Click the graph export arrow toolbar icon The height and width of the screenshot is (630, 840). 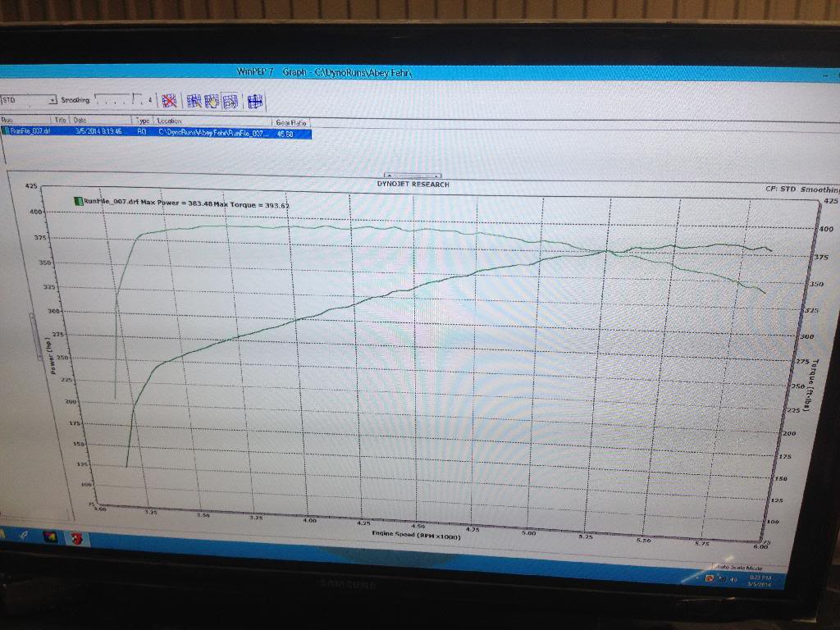(x=231, y=101)
